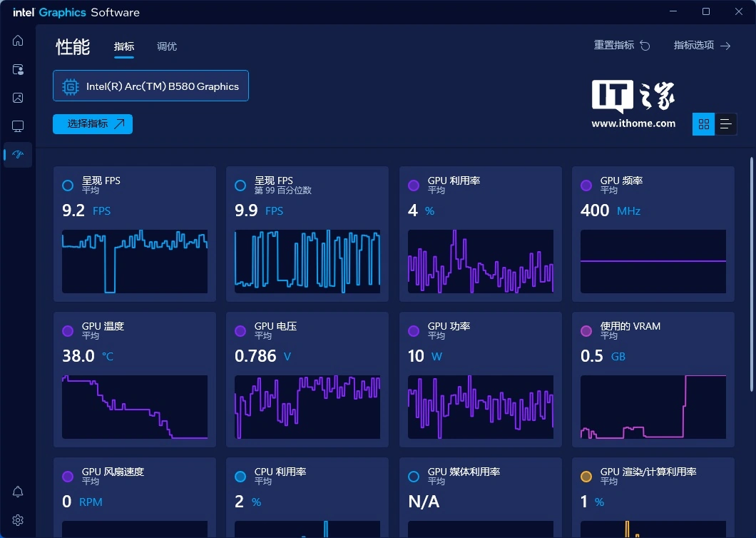Switch to grid view layout
The image size is (756, 538).
704,124
